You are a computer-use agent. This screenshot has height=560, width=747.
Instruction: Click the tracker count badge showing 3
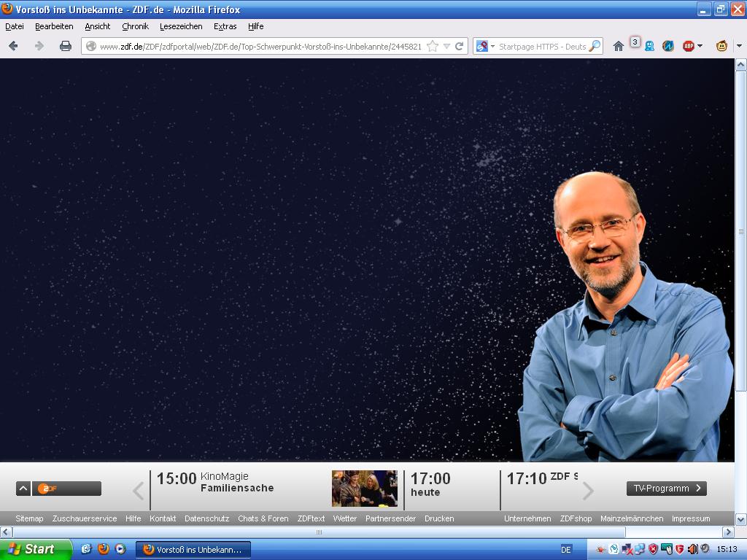635,42
